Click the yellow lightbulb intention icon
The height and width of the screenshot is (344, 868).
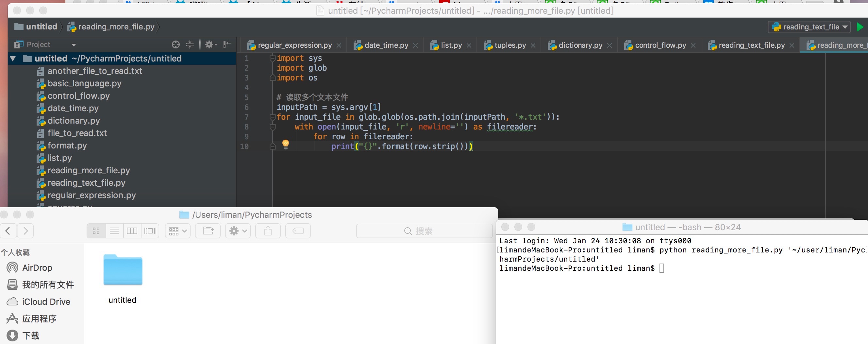[285, 144]
